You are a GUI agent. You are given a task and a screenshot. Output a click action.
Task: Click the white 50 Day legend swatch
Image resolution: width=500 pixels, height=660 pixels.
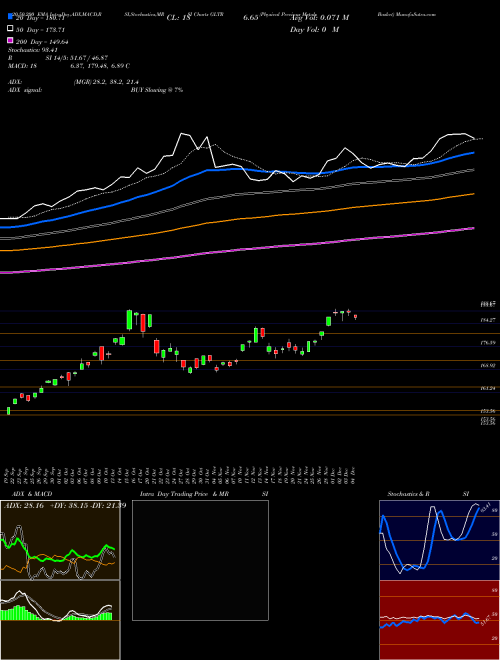click(10, 29)
